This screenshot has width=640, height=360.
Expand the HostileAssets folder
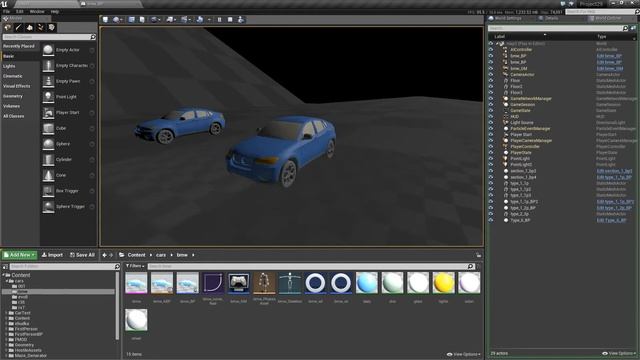tap(7, 350)
